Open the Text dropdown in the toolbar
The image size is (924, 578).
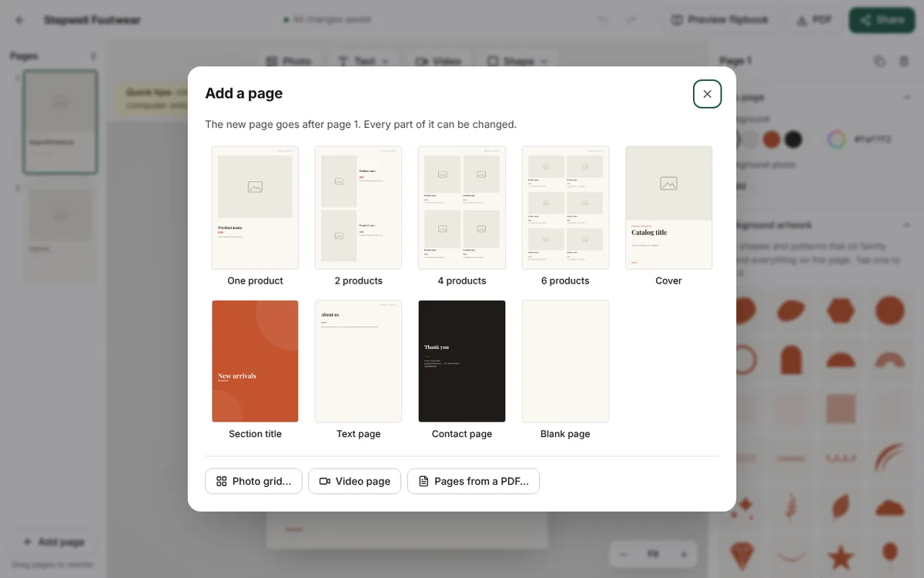(363, 61)
